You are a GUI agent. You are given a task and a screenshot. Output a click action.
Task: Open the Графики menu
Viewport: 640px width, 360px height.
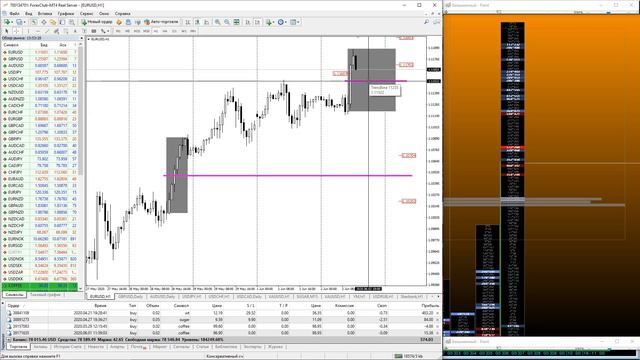pos(66,13)
